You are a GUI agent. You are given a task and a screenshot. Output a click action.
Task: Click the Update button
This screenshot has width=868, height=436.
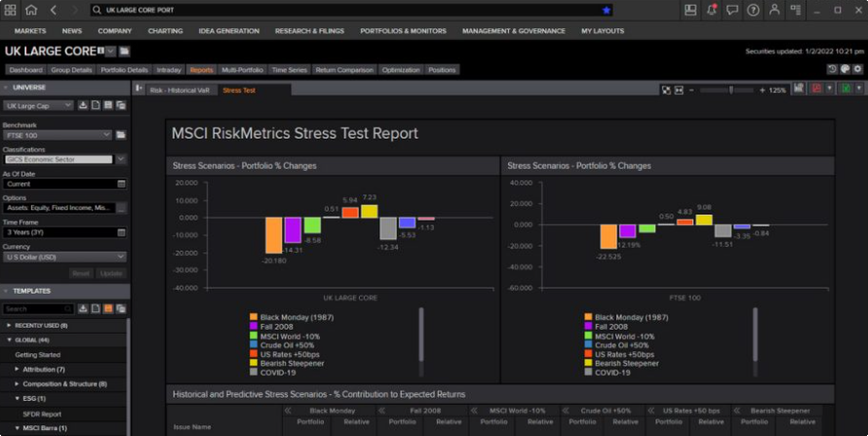114,273
